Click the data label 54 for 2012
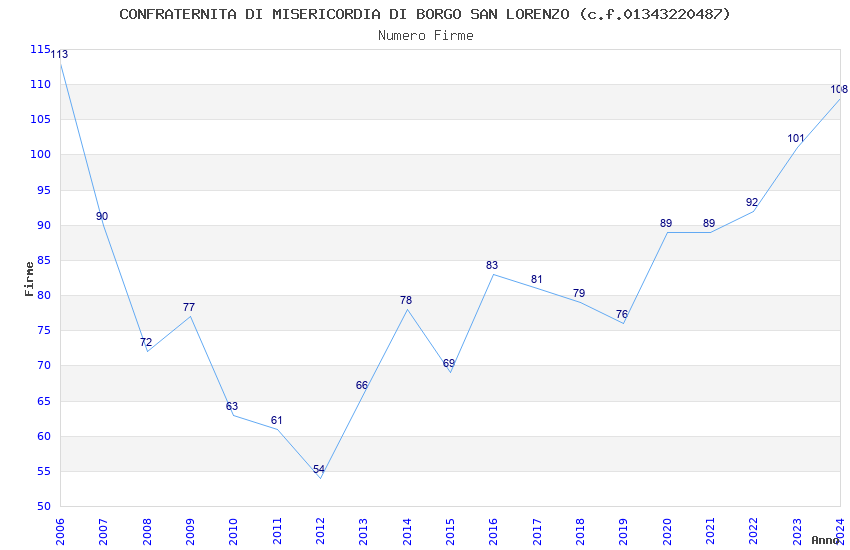This screenshot has height=550, width=850. coord(319,469)
